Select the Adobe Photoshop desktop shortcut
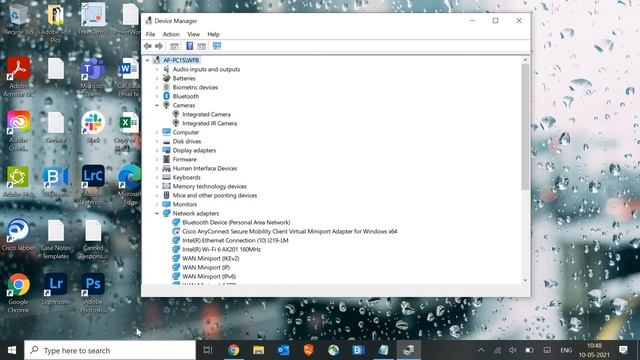This screenshot has width=640, height=360. click(x=93, y=293)
